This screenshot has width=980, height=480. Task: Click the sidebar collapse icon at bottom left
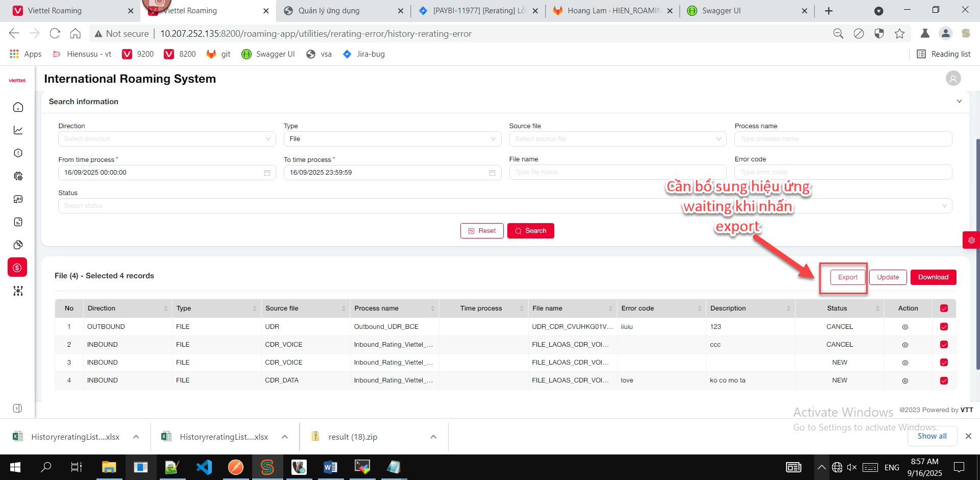pos(17,409)
